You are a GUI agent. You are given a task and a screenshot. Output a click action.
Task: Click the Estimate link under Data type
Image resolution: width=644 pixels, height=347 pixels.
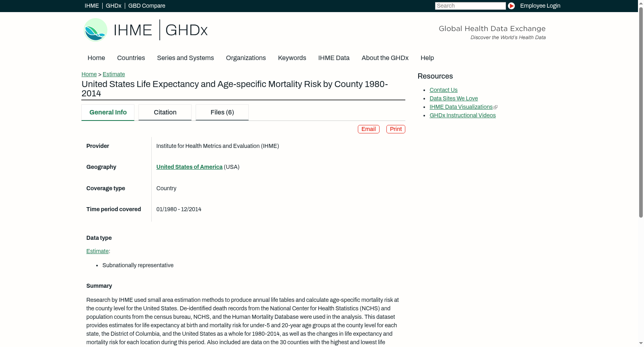coord(97,251)
